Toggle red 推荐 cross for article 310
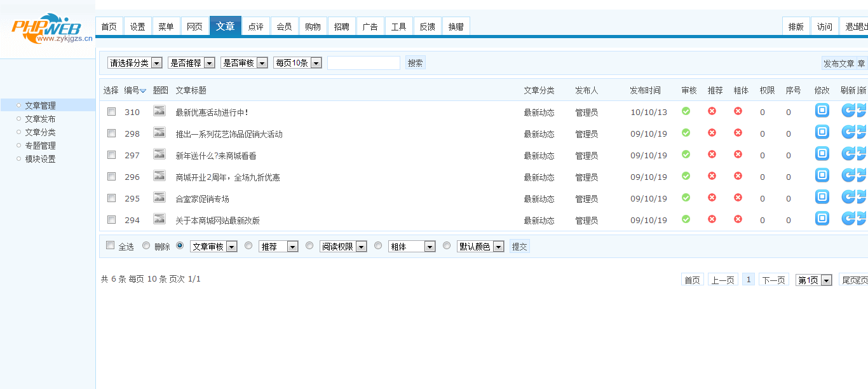This screenshot has width=868, height=389. click(712, 111)
